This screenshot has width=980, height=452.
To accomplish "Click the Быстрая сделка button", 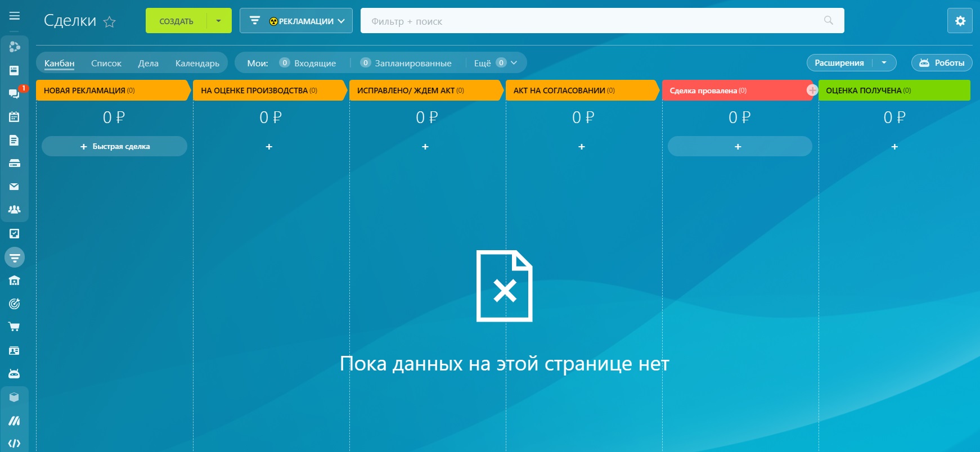I will tap(114, 146).
